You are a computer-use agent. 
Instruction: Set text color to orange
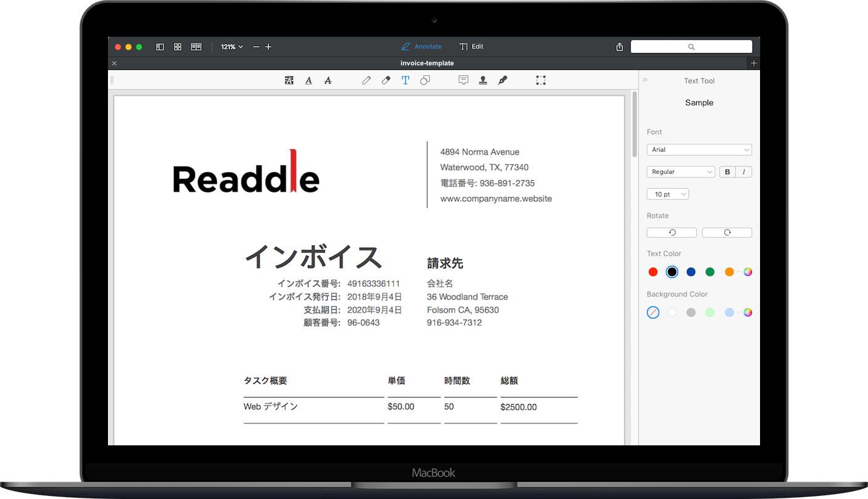(x=729, y=272)
